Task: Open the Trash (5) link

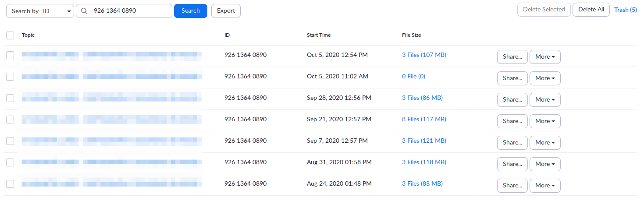Action: [626, 10]
